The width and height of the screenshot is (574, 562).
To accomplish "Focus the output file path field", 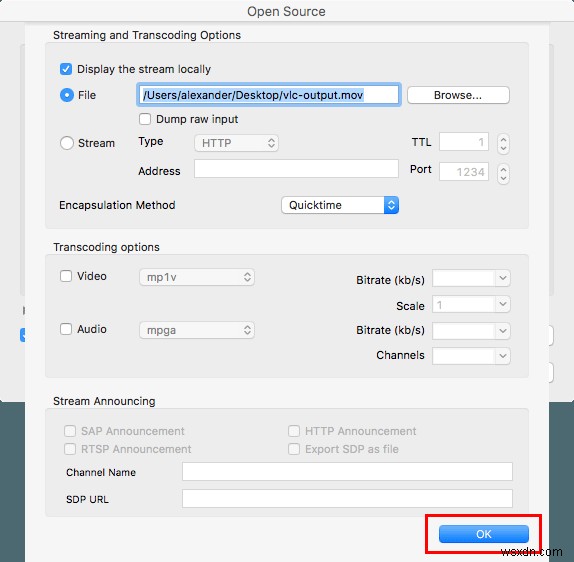I will point(269,95).
